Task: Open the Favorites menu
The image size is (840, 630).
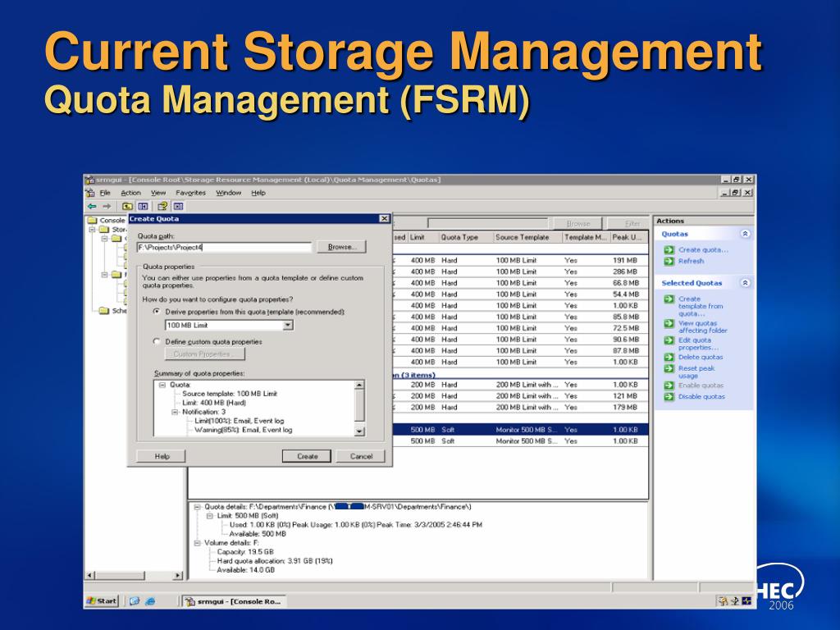Action: pos(190,193)
